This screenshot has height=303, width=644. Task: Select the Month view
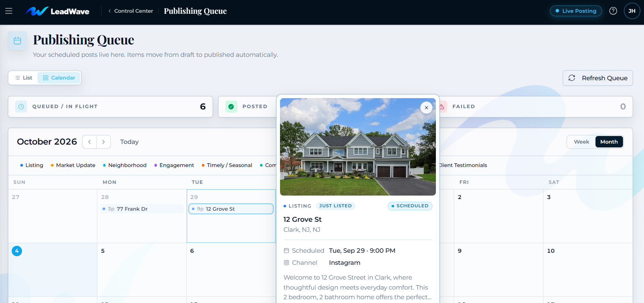609,142
